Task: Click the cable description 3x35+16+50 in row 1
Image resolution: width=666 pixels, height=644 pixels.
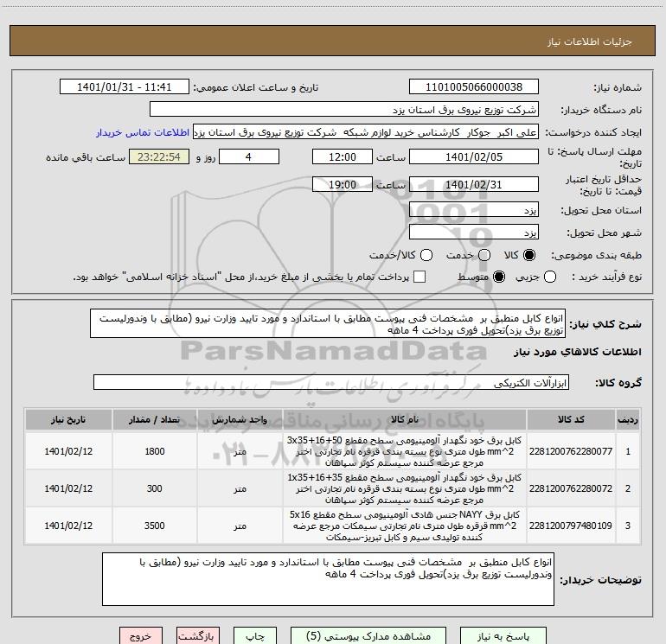Action: click(x=405, y=451)
